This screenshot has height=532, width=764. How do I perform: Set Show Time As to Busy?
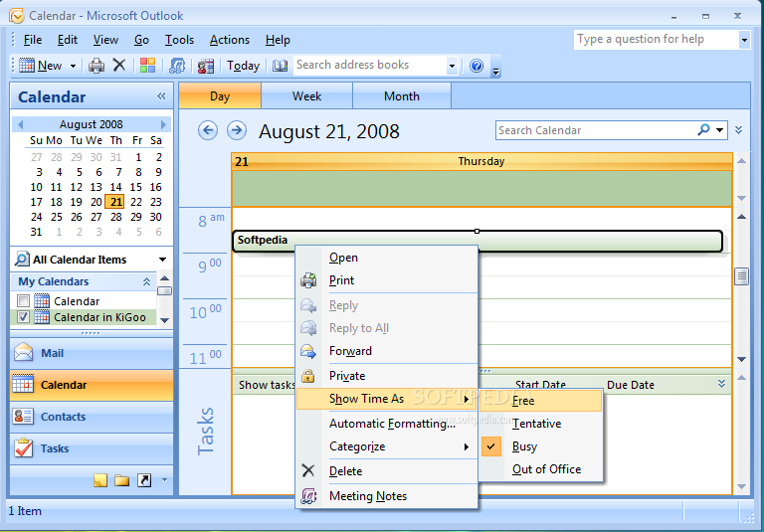(541, 446)
